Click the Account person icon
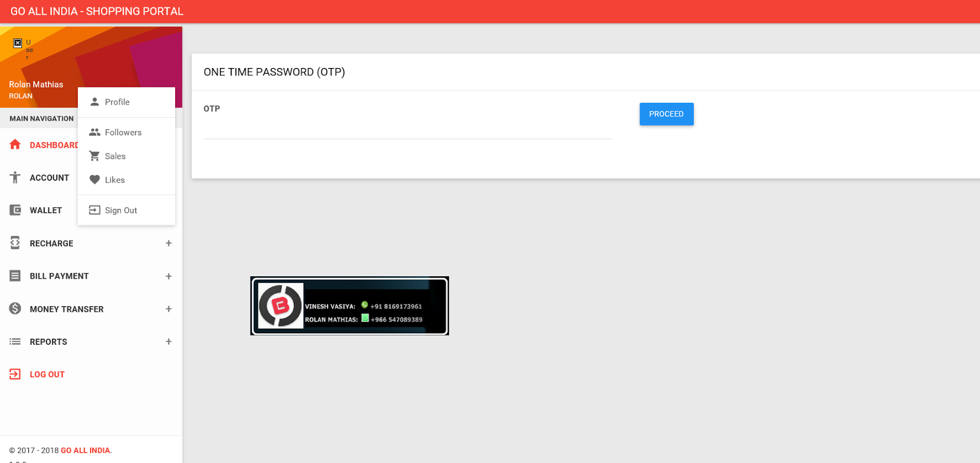 pyautogui.click(x=15, y=178)
